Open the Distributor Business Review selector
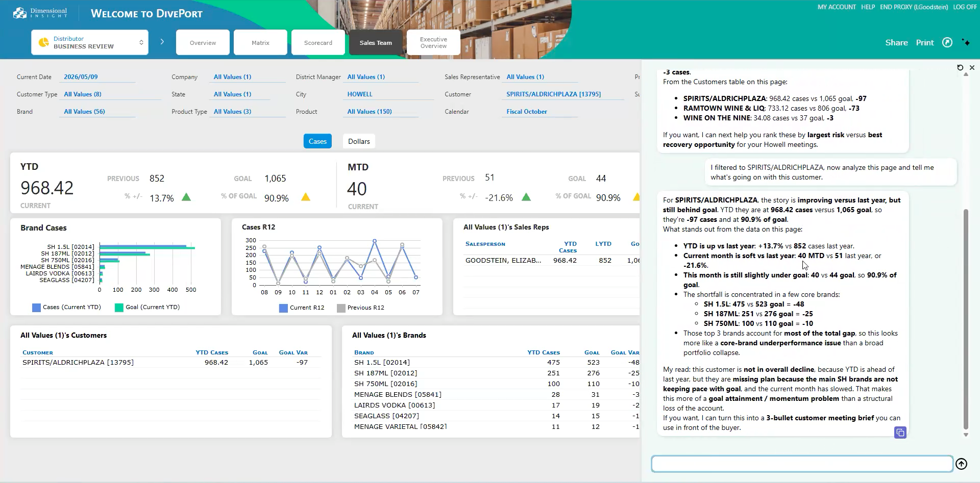Viewport: 980px width, 483px height. 90,42
